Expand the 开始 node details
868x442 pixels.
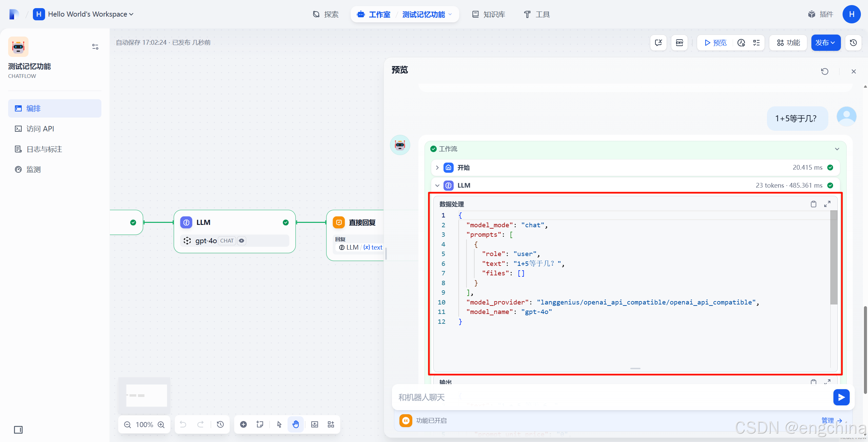tap(437, 168)
